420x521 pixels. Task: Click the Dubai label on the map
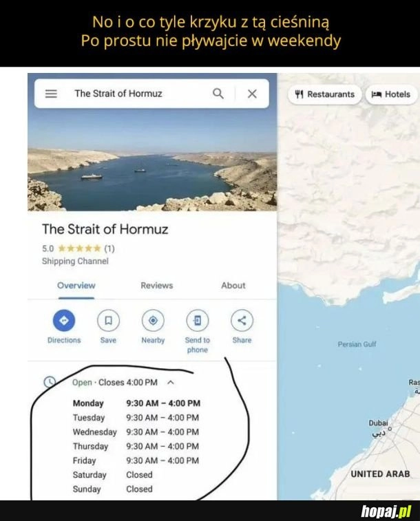pyautogui.click(x=378, y=423)
